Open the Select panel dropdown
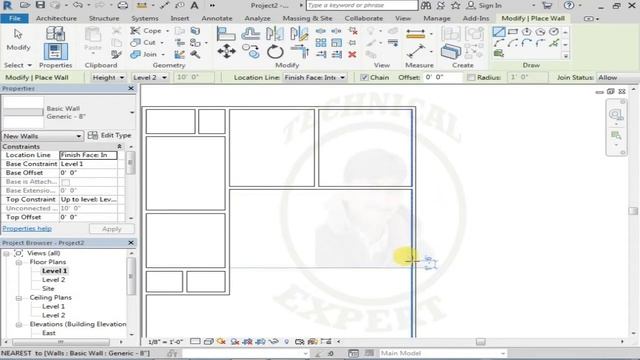Viewport: 640px width, 360px height. click(x=18, y=65)
